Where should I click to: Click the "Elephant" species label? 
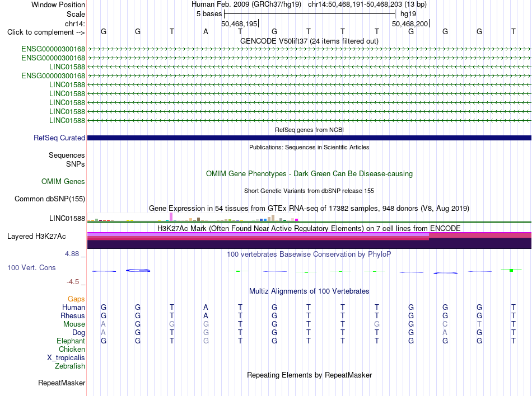(71, 341)
